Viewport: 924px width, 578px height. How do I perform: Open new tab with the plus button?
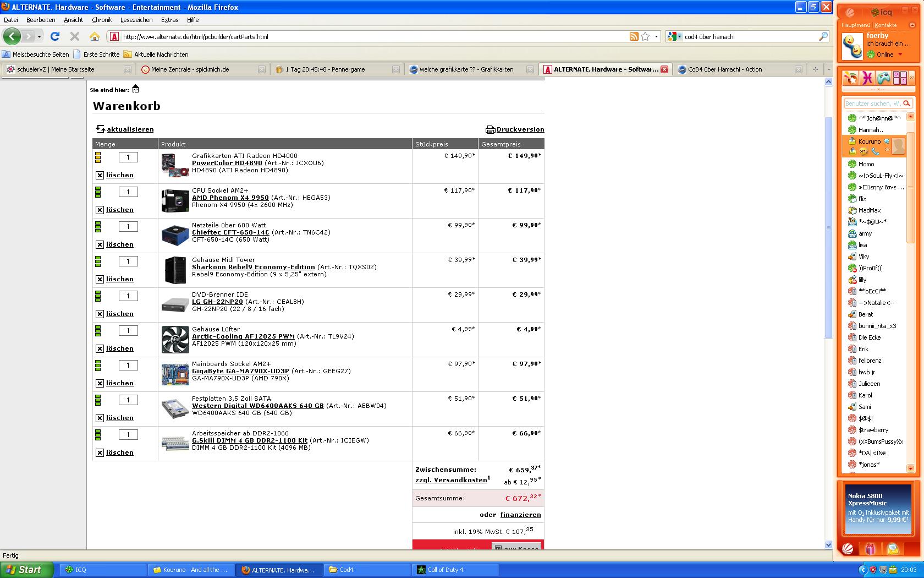(x=816, y=69)
